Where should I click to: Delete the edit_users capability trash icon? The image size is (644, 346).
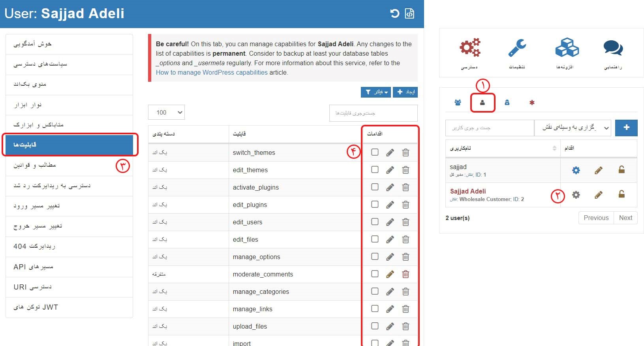406,222
